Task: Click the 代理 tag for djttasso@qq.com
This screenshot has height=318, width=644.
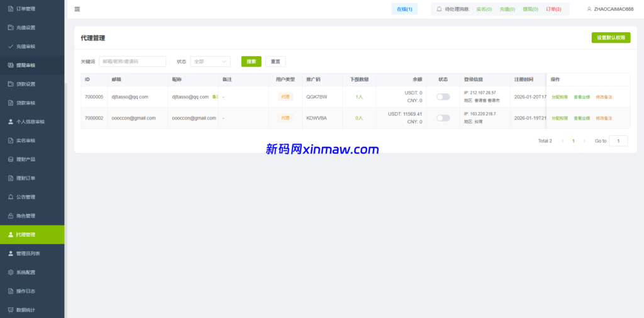Action: pyautogui.click(x=286, y=97)
